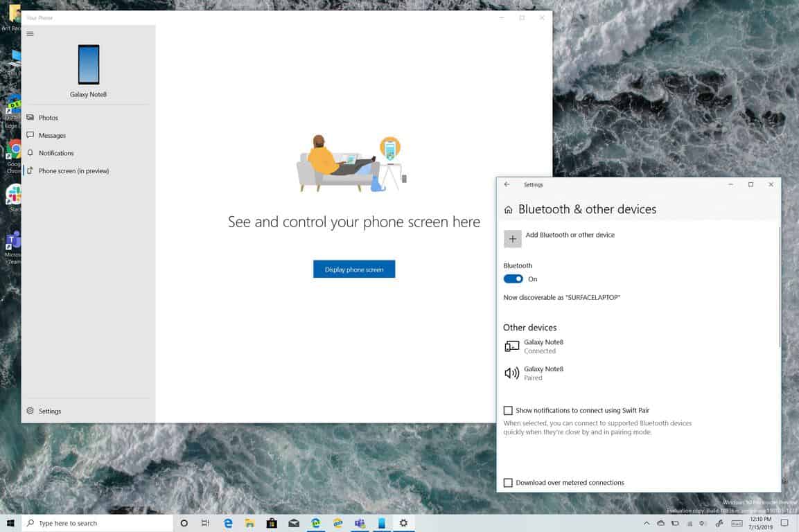Click the Settings home icon

509,210
